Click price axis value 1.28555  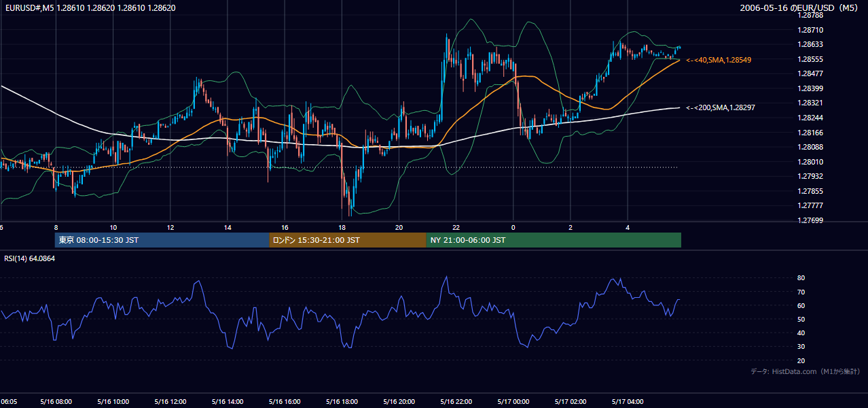click(810, 59)
